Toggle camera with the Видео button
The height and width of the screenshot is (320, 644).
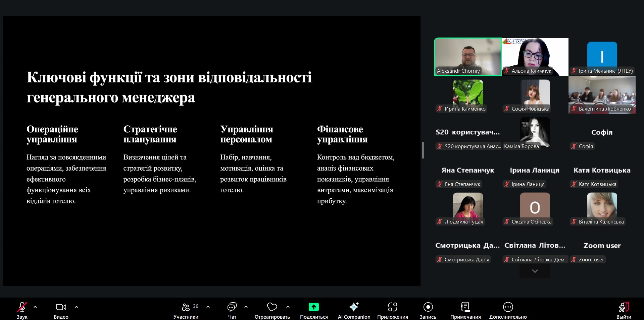point(61,307)
